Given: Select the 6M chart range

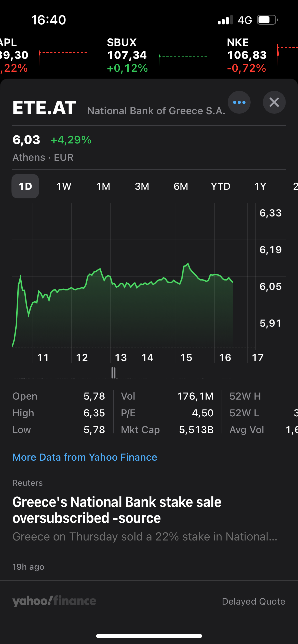Looking at the screenshot, I should click(x=181, y=186).
